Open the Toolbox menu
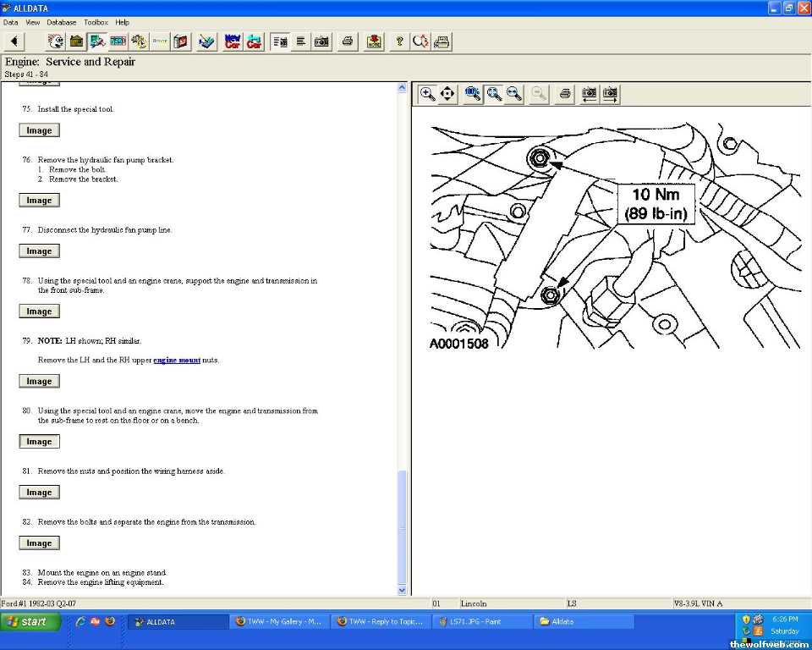This screenshot has height=650, width=812. [96, 22]
